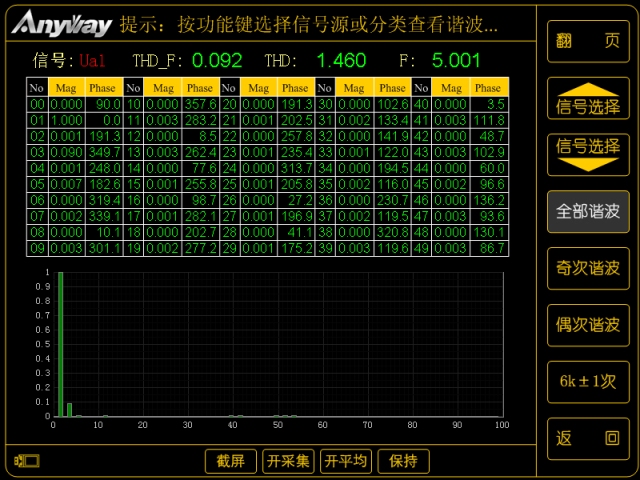Show the 6k±1次 harmonics
Screen dimensions: 640x480
pyautogui.click(x=588, y=382)
